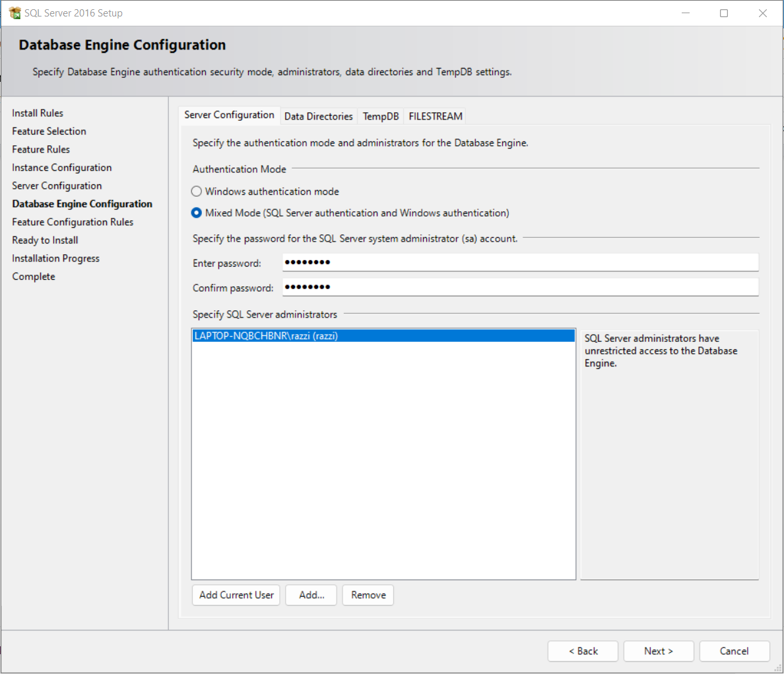784x674 pixels.
Task: Click Install Rules in the step list
Action: (x=38, y=114)
